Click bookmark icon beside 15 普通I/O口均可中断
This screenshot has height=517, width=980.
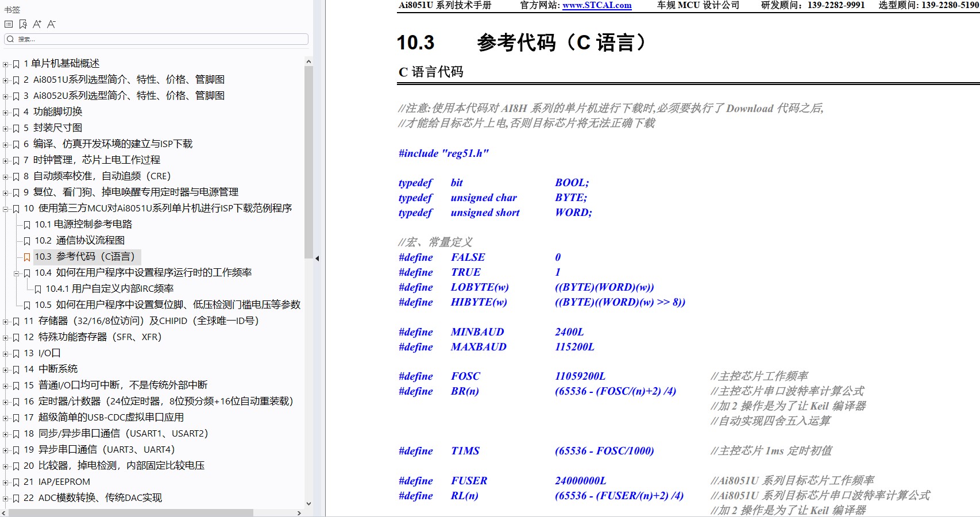tap(16, 385)
